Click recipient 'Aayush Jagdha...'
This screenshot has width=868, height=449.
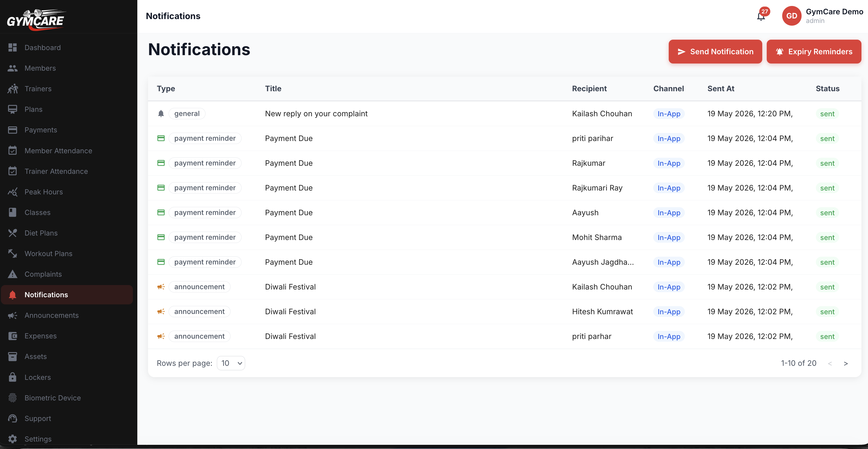point(603,262)
